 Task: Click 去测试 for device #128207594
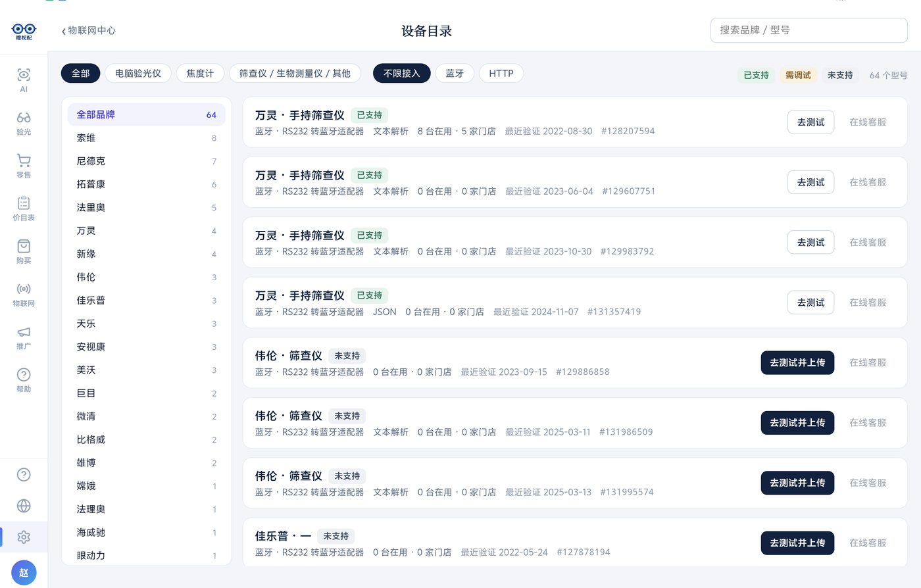coord(810,122)
